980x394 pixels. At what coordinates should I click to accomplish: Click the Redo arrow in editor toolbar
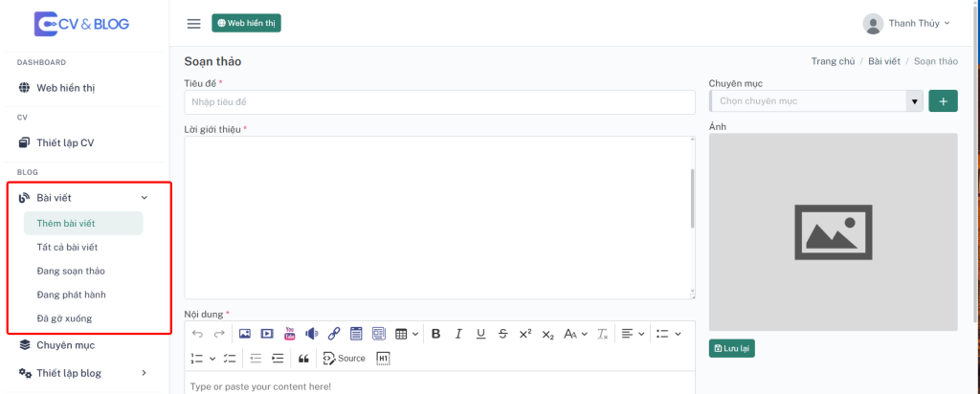pyautogui.click(x=219, y=334)
